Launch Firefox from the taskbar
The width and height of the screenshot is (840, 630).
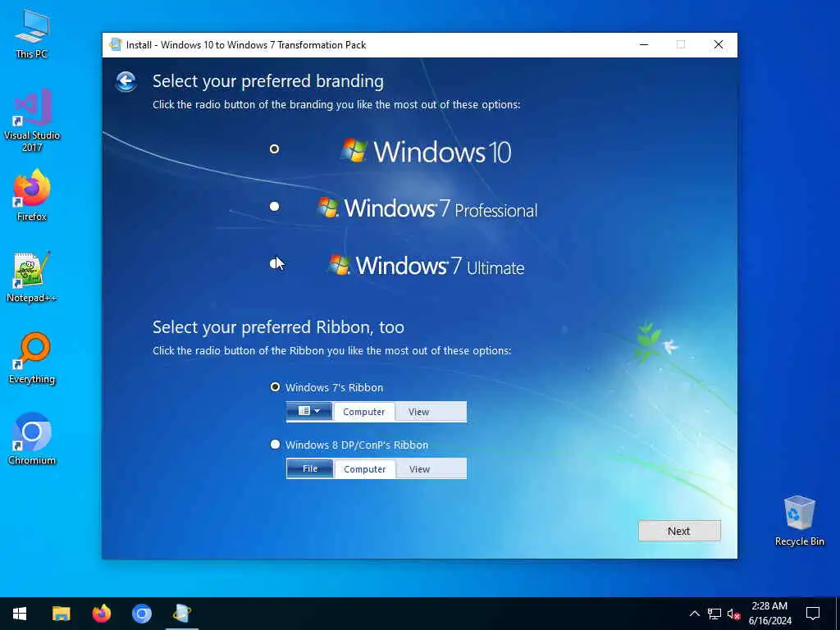pyautogui.click(x=101, y=614)
